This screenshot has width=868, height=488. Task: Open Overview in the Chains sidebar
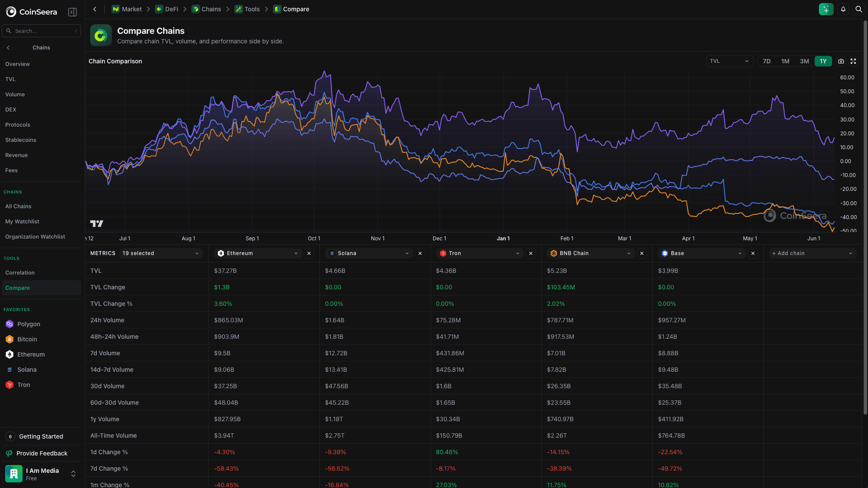point(41,64)
